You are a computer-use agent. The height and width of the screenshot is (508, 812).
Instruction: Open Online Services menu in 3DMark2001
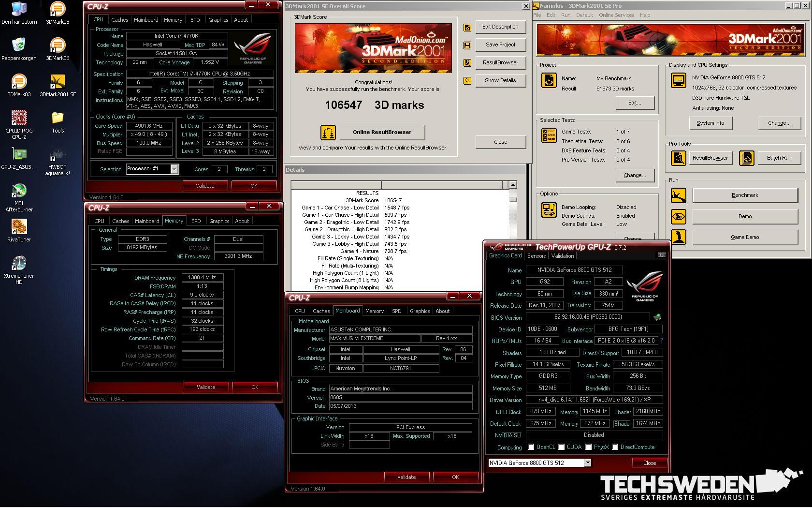click(616, 15)
